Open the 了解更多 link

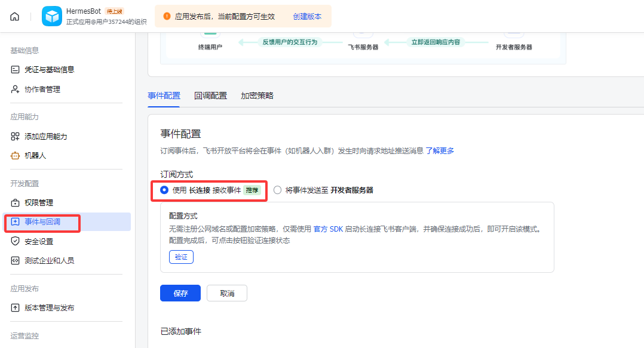[440, 151]
